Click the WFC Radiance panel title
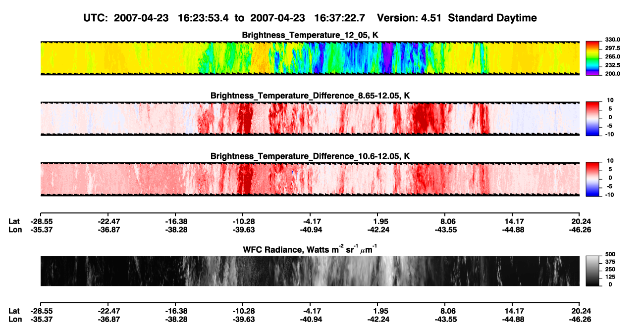This screenshot has height=330, width=644. pos(310,249)
